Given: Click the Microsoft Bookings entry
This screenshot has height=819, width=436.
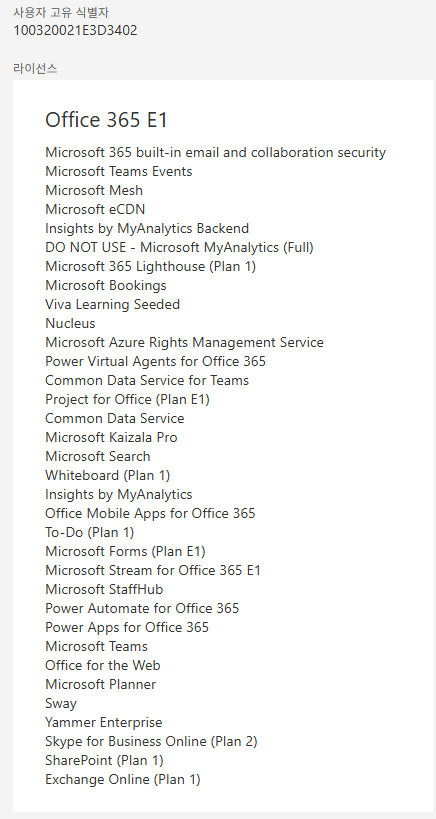Looking at the screenshot, I should (106, 285).
